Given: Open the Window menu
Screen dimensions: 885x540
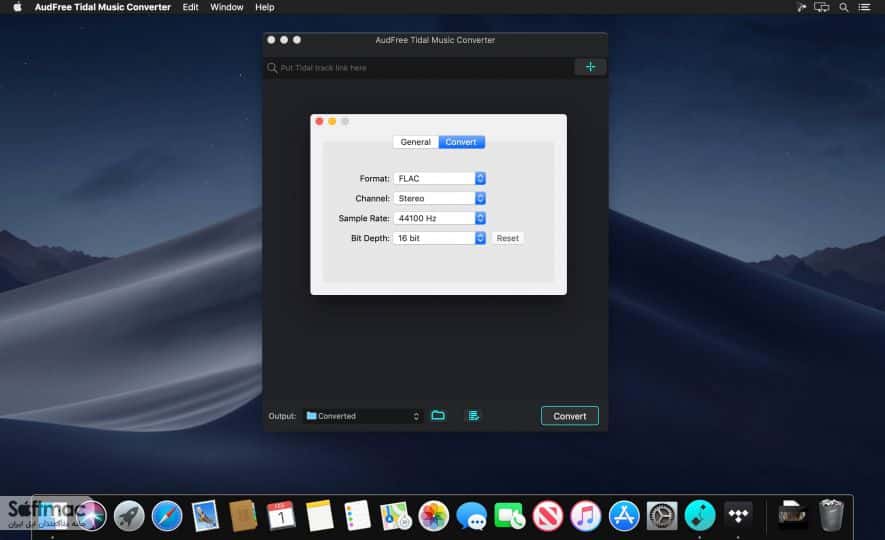Looking at the screenshot, I should (x=226, y=7).
